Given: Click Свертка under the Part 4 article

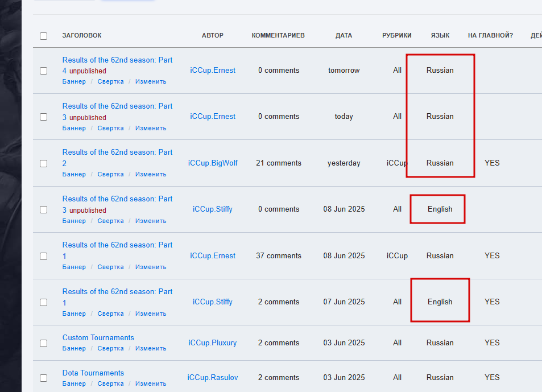Looking at the screenshot, I should point(110,81).
